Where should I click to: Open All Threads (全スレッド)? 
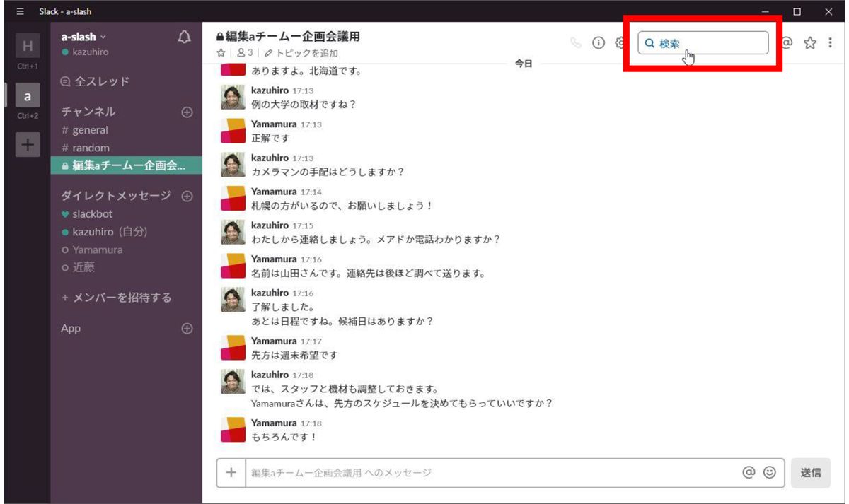tap(96, 81)
